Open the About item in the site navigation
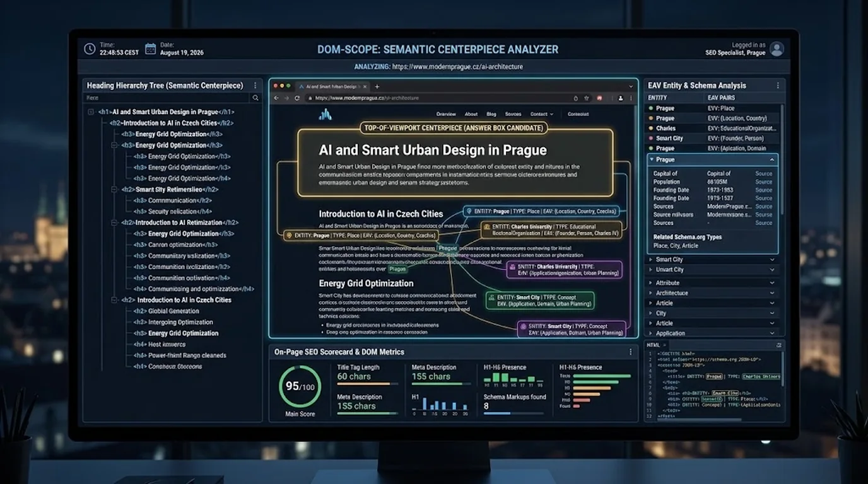This screenshot has width=868, height=484. point(471,114)
